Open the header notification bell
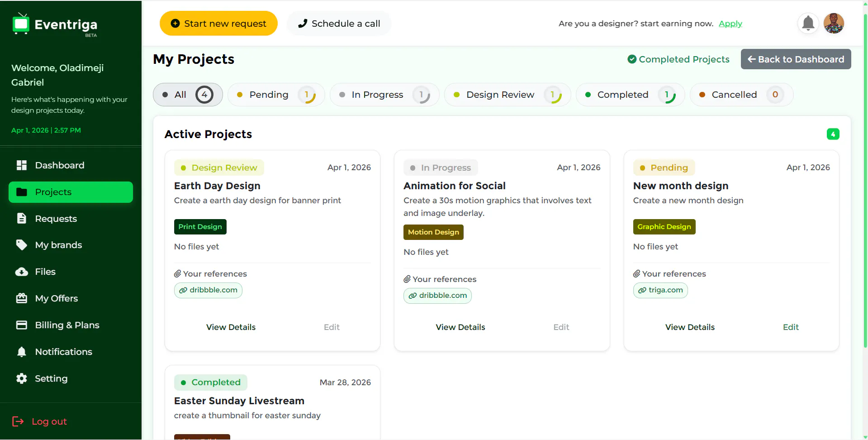This screenshot has height=440, width=868. point(808,23)
